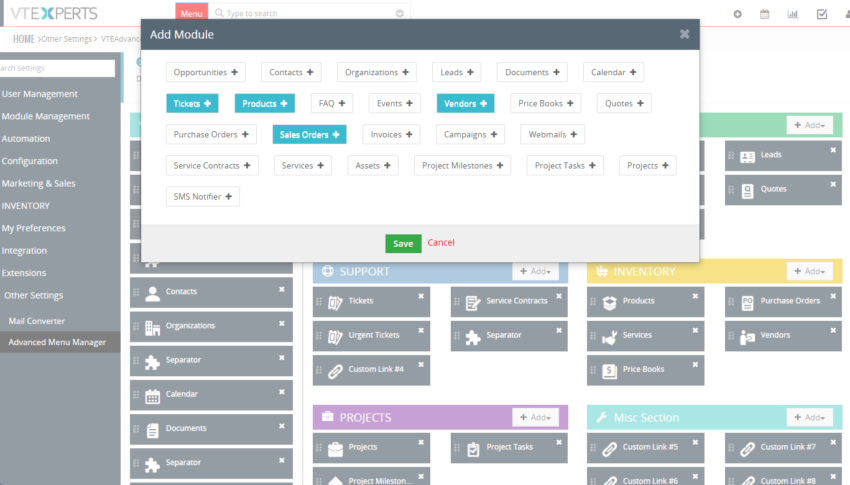Click the global search field

(x=309, y=13)
